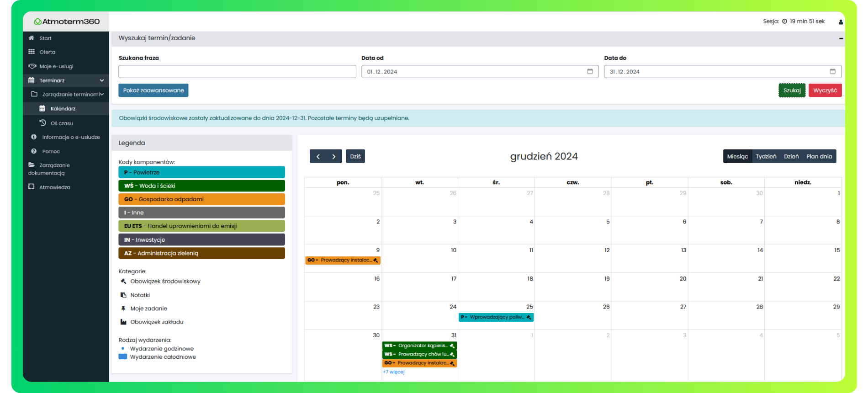Click the session clock icon
Viewport: 868px width, 393px height.
tap(784, 21)
